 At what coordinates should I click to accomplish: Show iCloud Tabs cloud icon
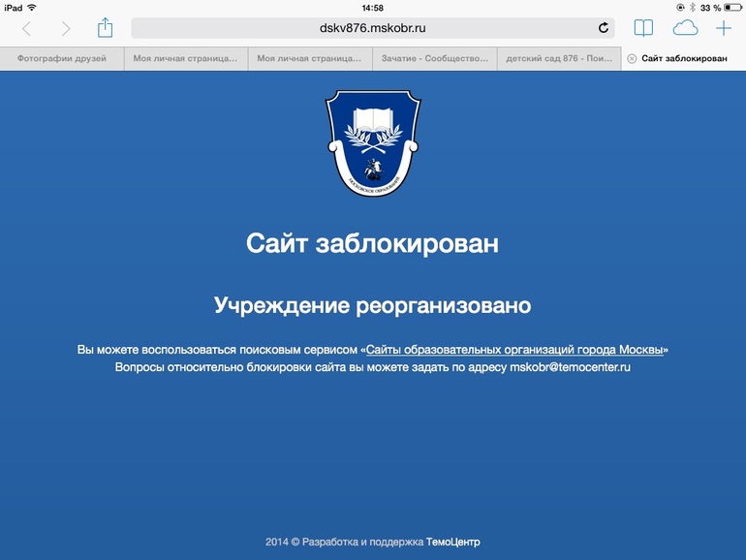(x=685, y=28)
